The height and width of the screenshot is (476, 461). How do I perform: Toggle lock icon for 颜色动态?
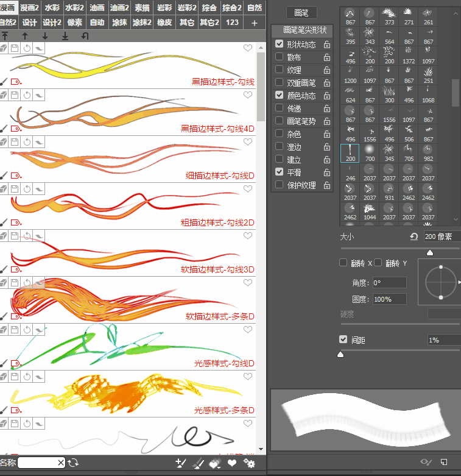(x=326, y=96)
